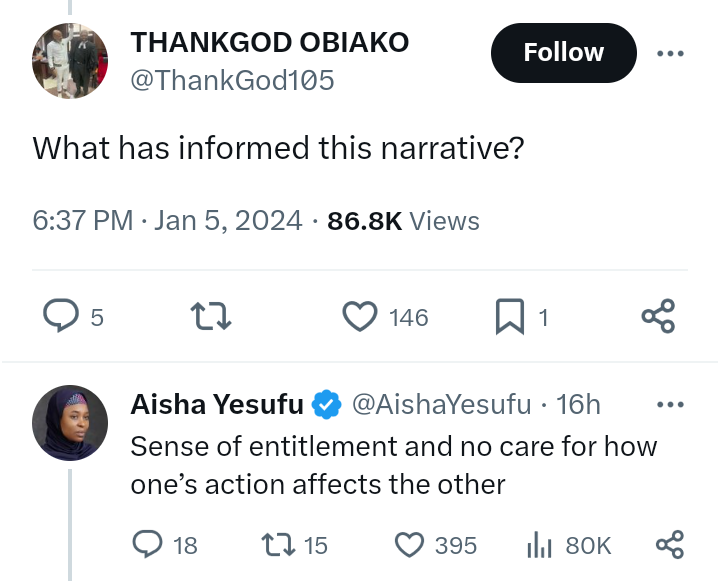Share the main tweet
Screen dimensions: 720x581
658,316
